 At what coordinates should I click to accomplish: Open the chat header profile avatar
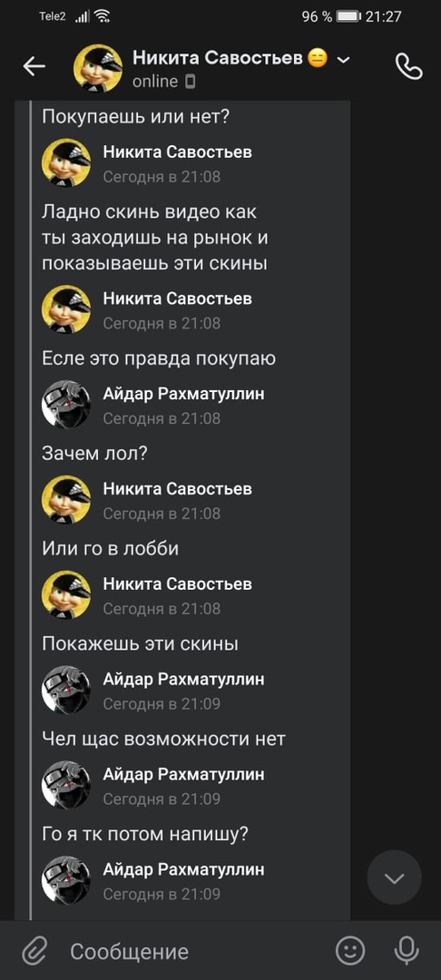(98, 68)
